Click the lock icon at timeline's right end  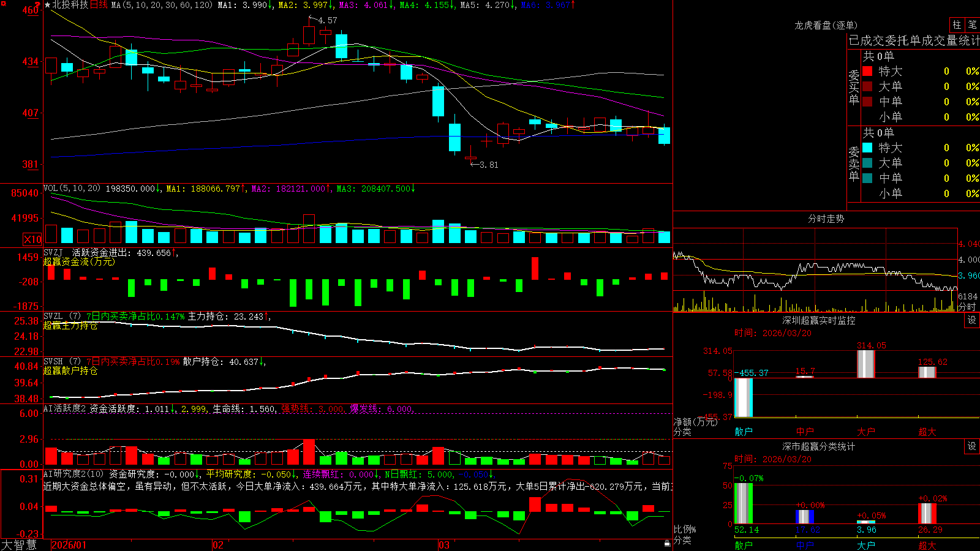coord(668,543)
